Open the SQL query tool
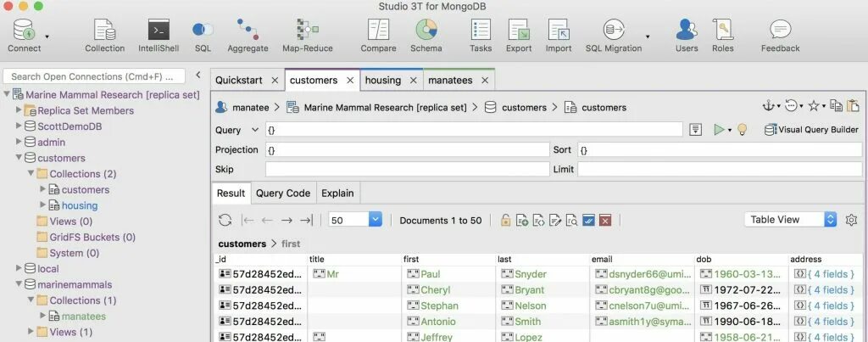 tap(203, 30)
